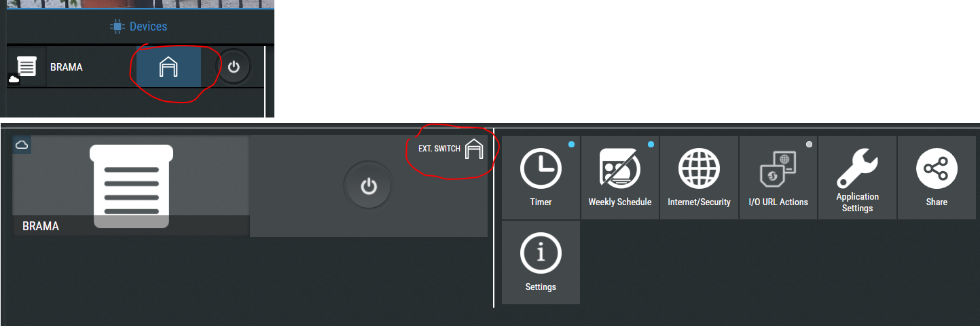This screenshot has height=326, width=980.
Task: Click the EXT. SWITCH label
Action: (x=439, y=149)
